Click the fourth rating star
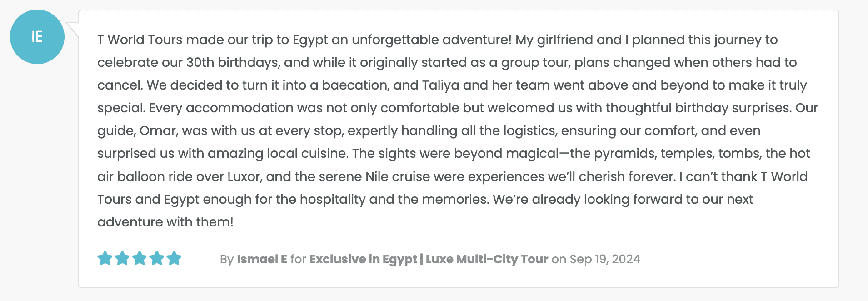This screenshot has width=868, height=301. (156, 258)
